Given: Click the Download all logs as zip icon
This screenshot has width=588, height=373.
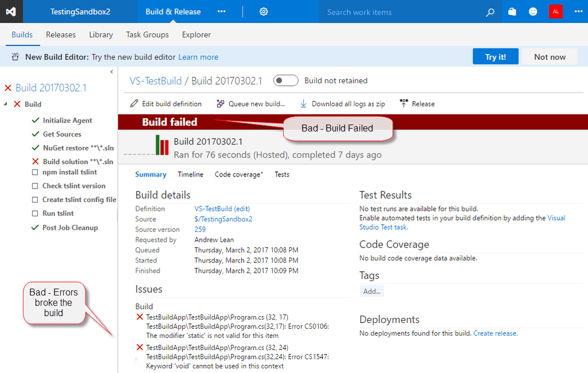Looking at the screenshot, I should 303,104.
